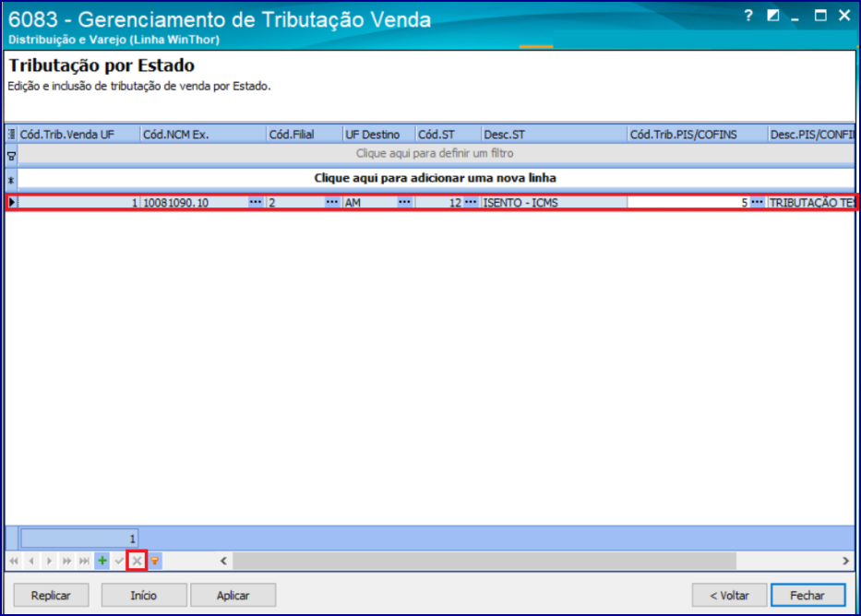Sort by Cód.Trib.PIS/COFINS column header
Image resolution: width=861 pixels, height=616 pixels.
coord(698,135)
